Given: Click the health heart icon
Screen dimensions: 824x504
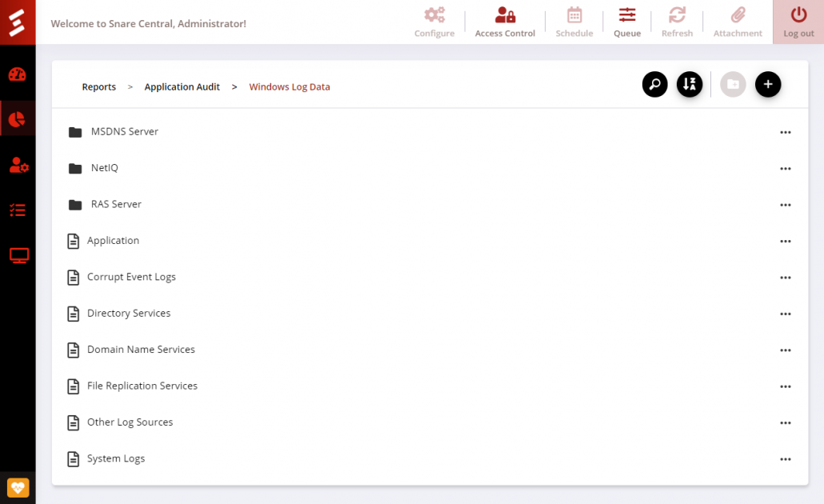Looking at the screenshot, I should 18,488.
